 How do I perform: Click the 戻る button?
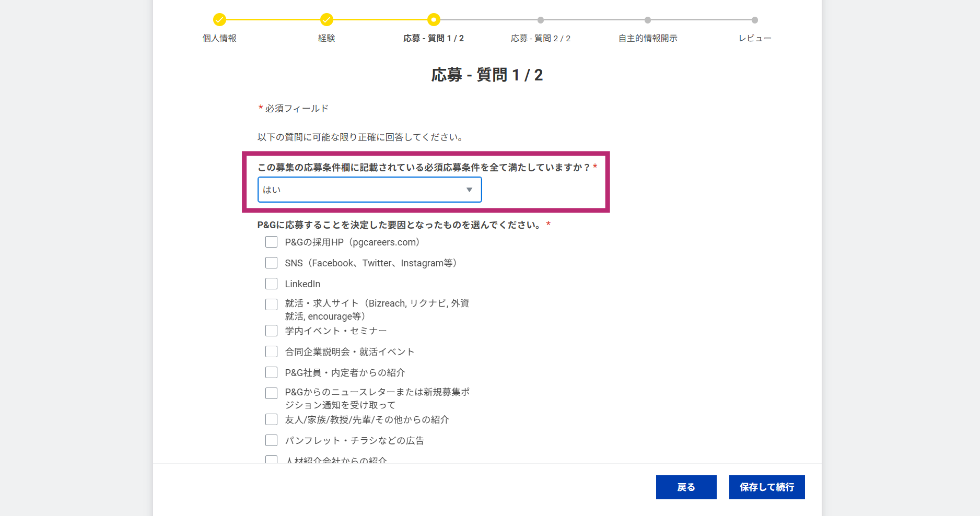pos(686,487)
